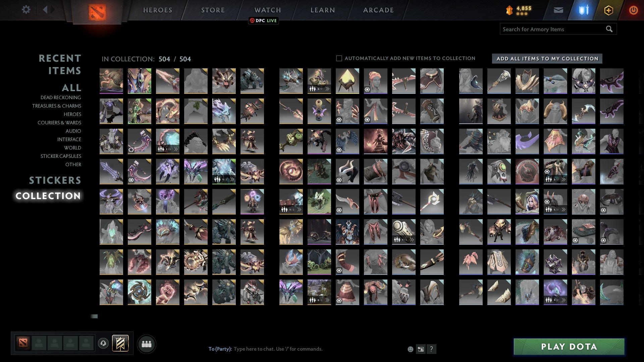
Task: Click the chat help question mark
Action: coord(431,349)
